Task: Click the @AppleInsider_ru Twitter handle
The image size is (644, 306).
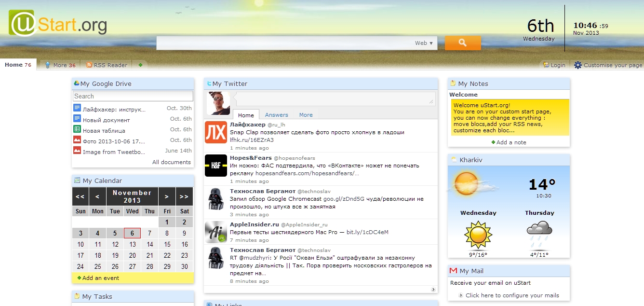Action: point(304,224)
